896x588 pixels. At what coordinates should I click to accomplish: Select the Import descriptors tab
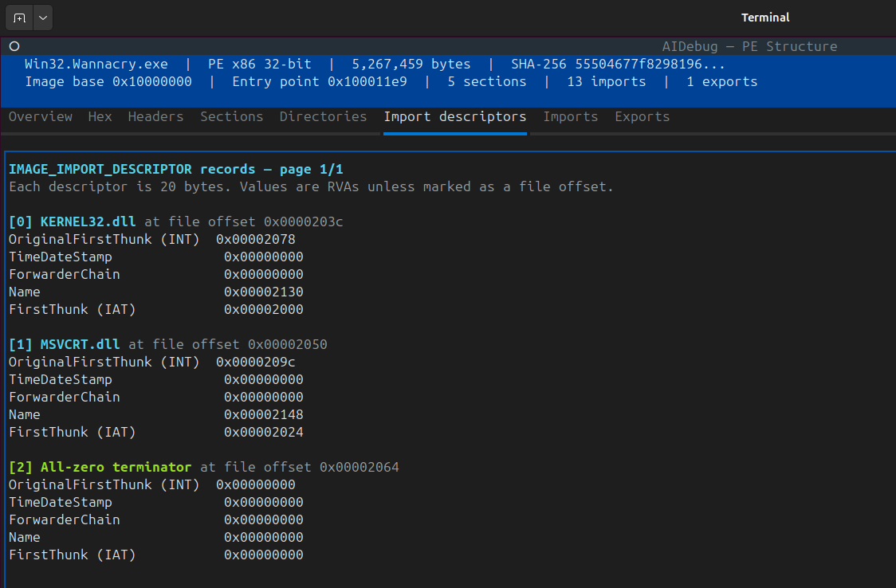(x=455, y=116)
